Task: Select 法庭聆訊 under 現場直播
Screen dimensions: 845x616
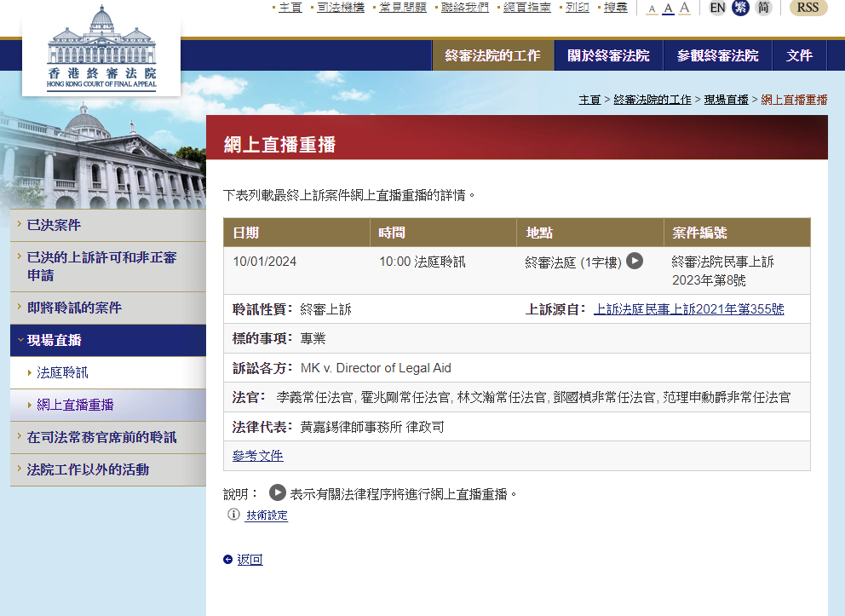Action: 62,372
